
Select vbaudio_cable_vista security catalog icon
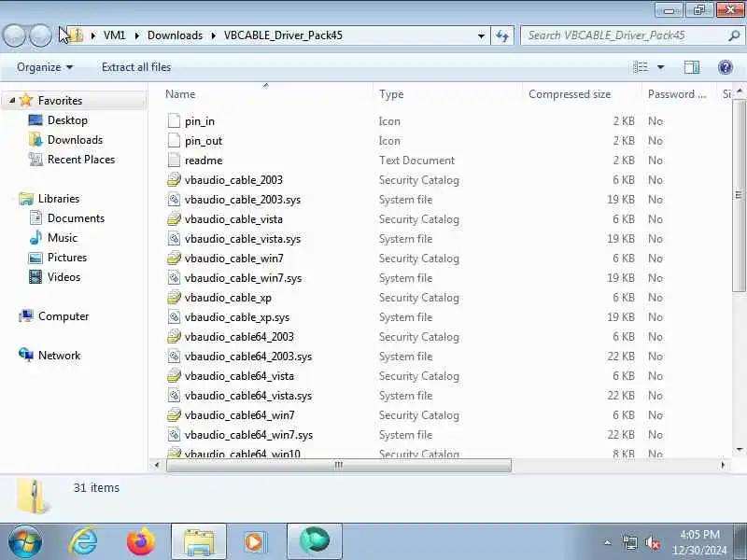tap(174, 218)
